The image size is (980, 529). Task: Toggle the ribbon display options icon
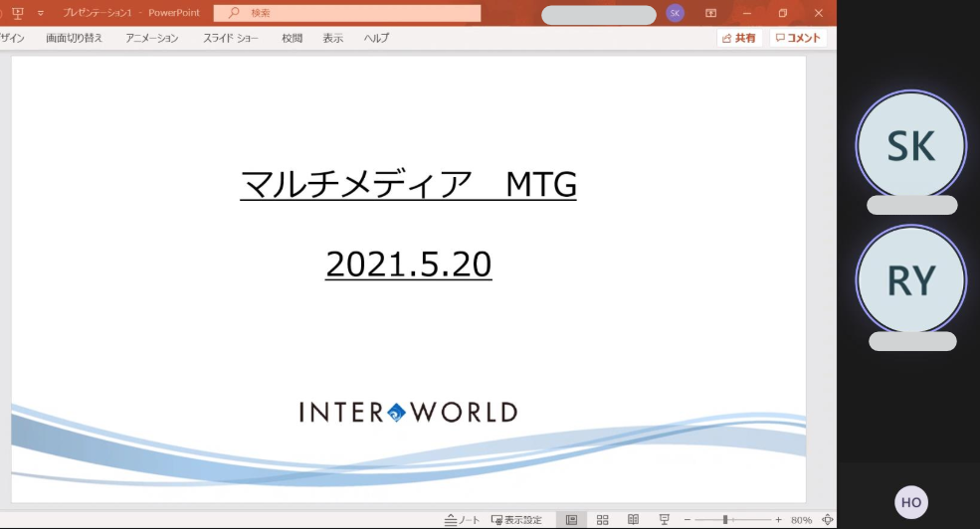click(x=710, y=13)
